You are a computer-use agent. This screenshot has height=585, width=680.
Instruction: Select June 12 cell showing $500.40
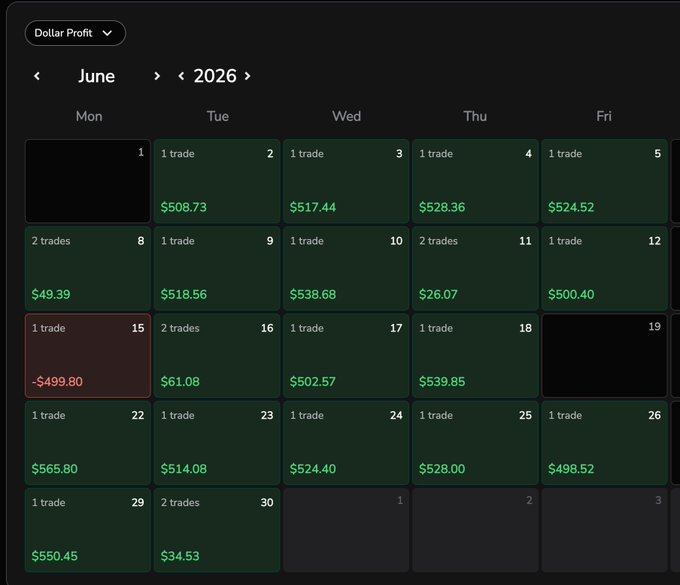point(605,268)
